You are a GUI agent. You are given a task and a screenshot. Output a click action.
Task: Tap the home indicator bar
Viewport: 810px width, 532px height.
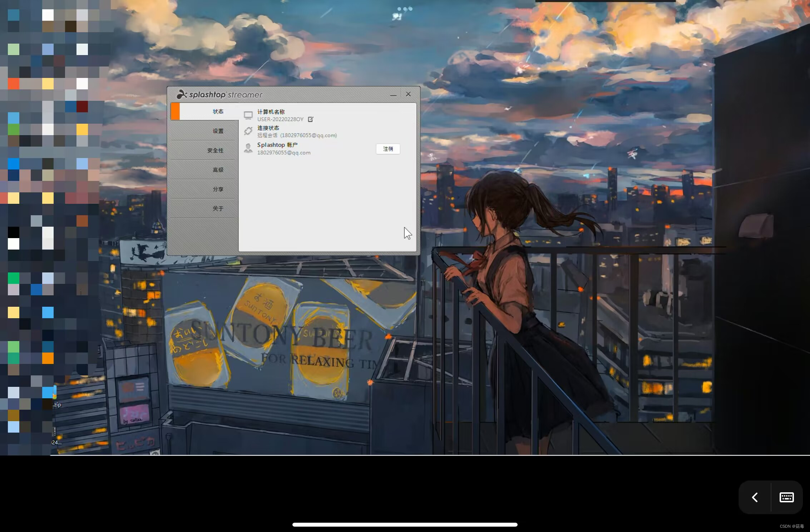point(405,524)
